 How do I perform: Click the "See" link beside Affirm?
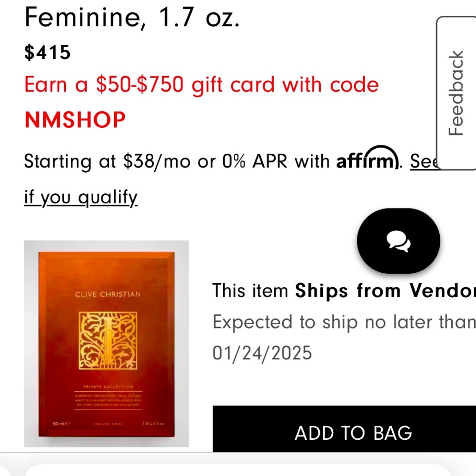point(423,162)
